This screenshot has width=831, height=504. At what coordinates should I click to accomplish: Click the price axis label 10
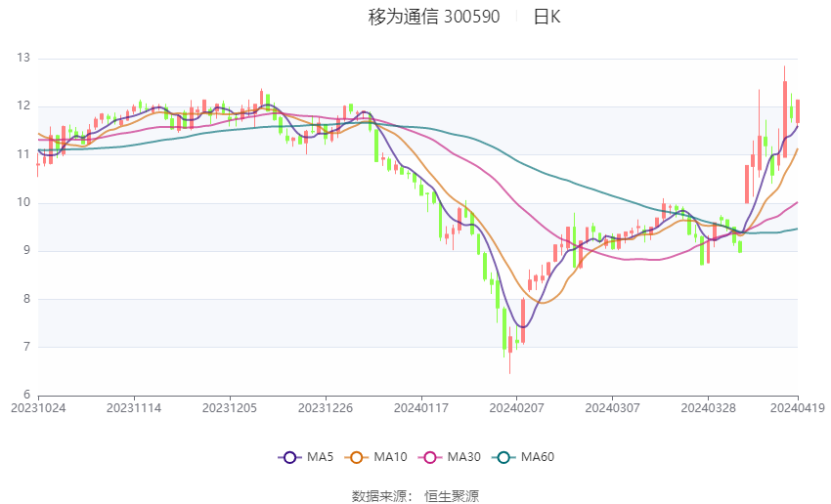[x=23, y=202]
